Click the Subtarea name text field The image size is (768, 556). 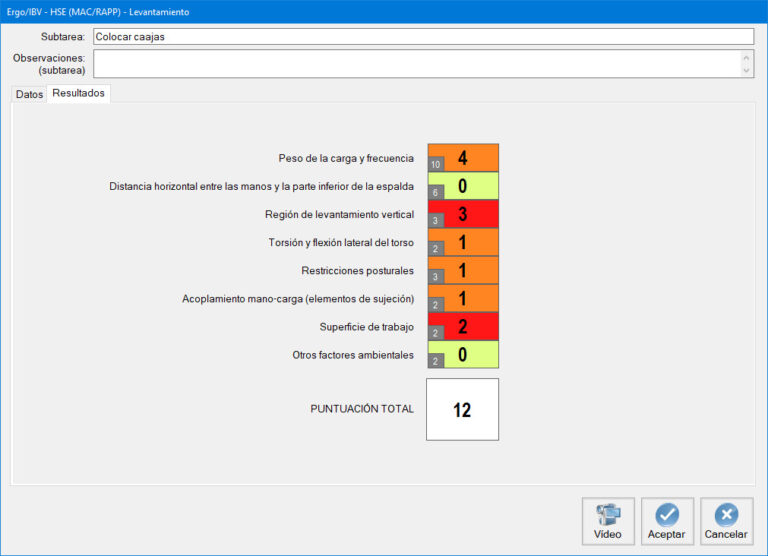click(x=422, y=37)
